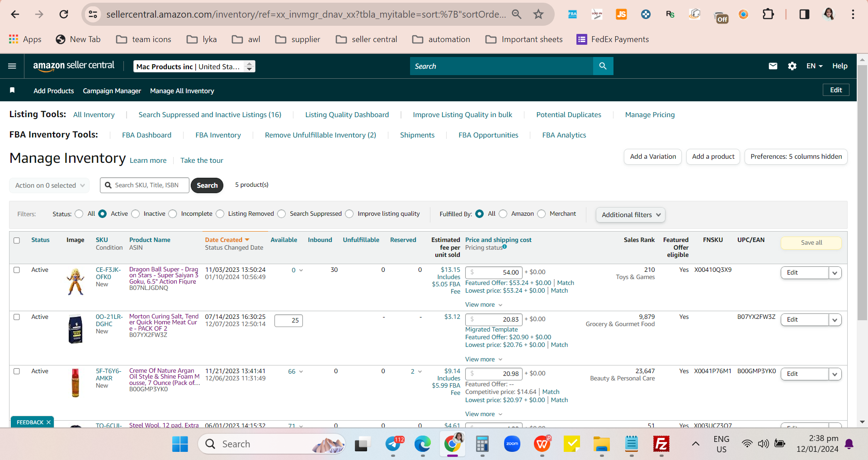Open Chrome three-dot menu
This screenshot has height=460, width=868.
pos(853,14)
